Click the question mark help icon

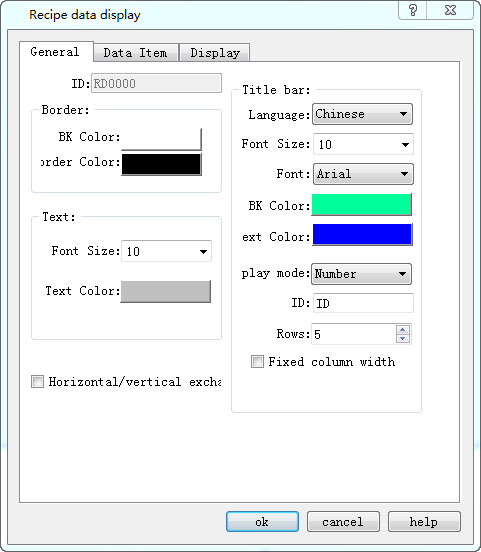pyautogui.click(x=413, y=10)
